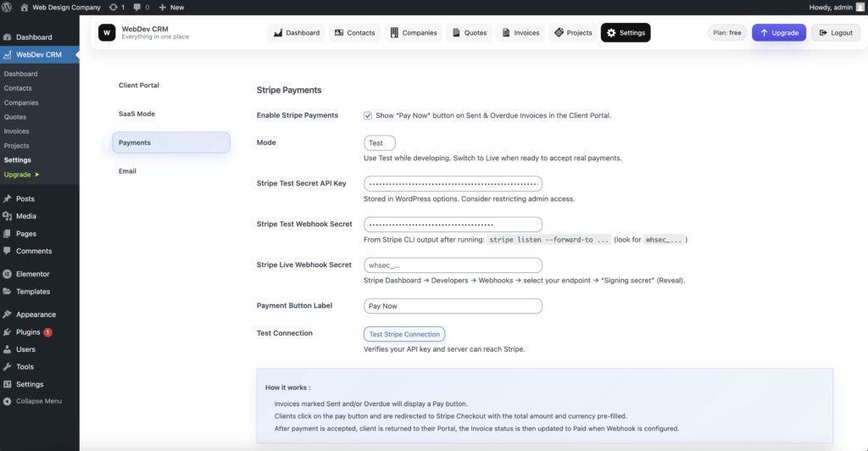The image size is (868, 451).
Task: Select the Payments settings tab
Action: (171, 142)
